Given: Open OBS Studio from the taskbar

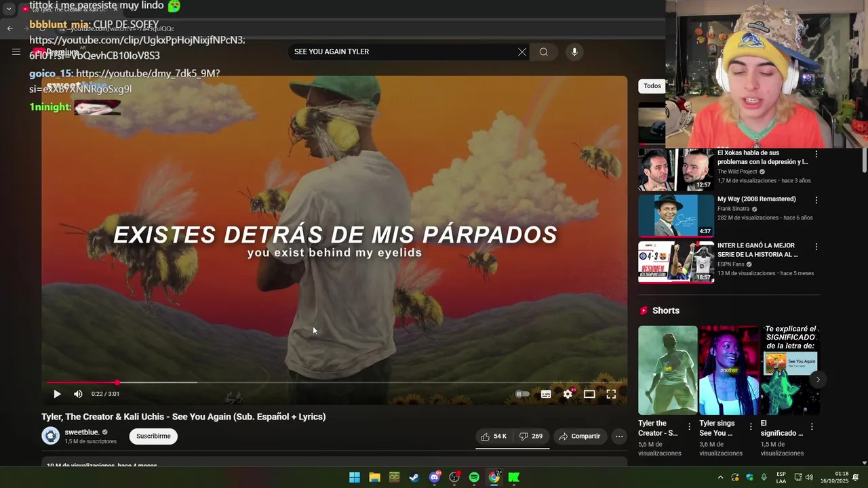Looking at the screenshot, I should 454,477.
